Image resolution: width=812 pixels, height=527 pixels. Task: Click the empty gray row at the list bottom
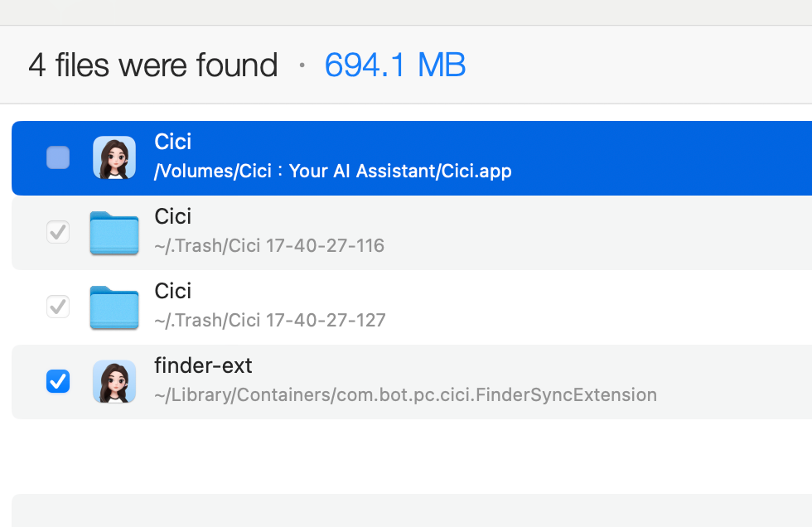[412, 510]
